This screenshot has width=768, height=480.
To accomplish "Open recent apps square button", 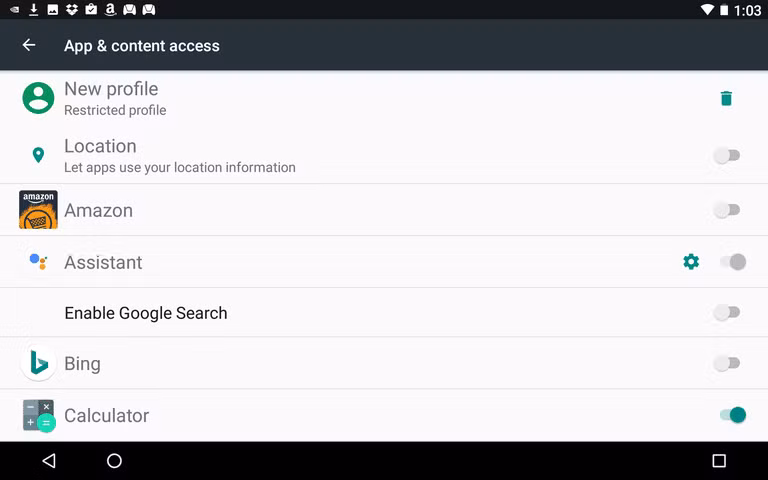I will [718, 461].
